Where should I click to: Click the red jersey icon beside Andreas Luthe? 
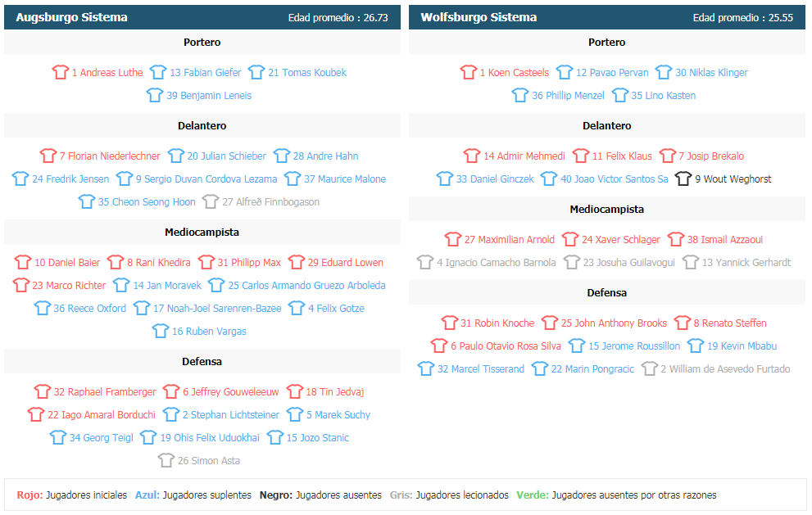click(x=60, y=72)
